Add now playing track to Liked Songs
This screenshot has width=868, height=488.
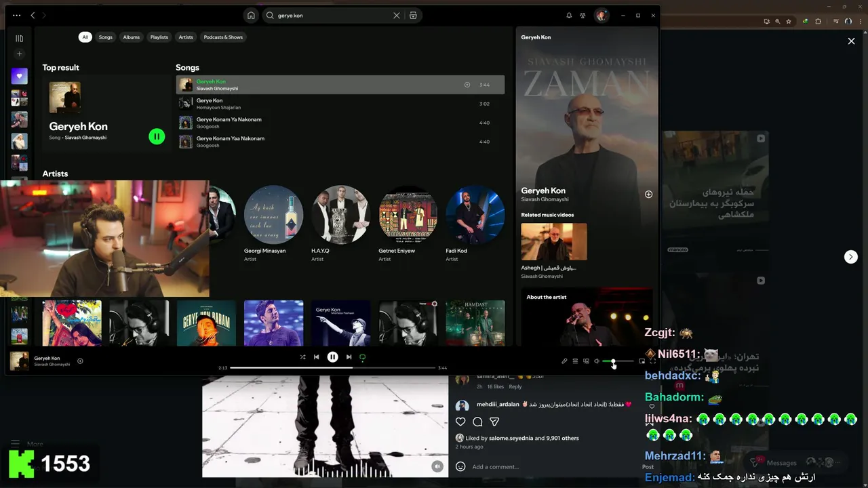tap(80, 361)
